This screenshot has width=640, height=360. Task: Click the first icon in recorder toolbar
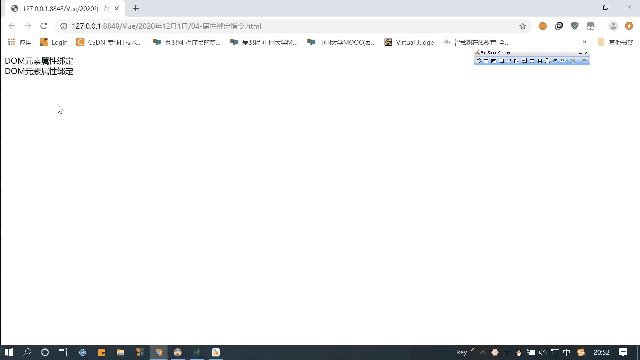(479, 61)
